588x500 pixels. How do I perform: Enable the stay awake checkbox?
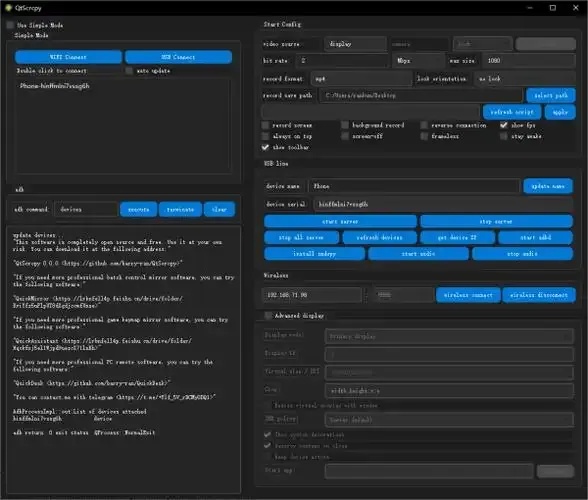(504, 136)
